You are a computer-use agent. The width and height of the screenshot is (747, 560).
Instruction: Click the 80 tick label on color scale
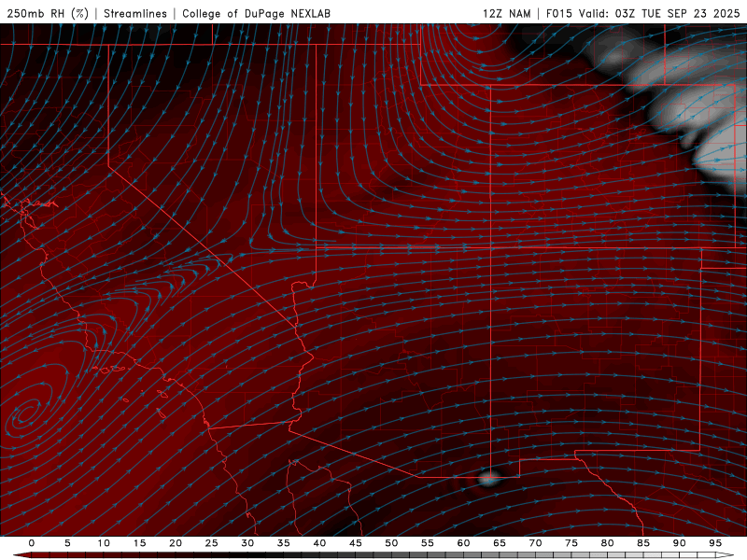607,543
